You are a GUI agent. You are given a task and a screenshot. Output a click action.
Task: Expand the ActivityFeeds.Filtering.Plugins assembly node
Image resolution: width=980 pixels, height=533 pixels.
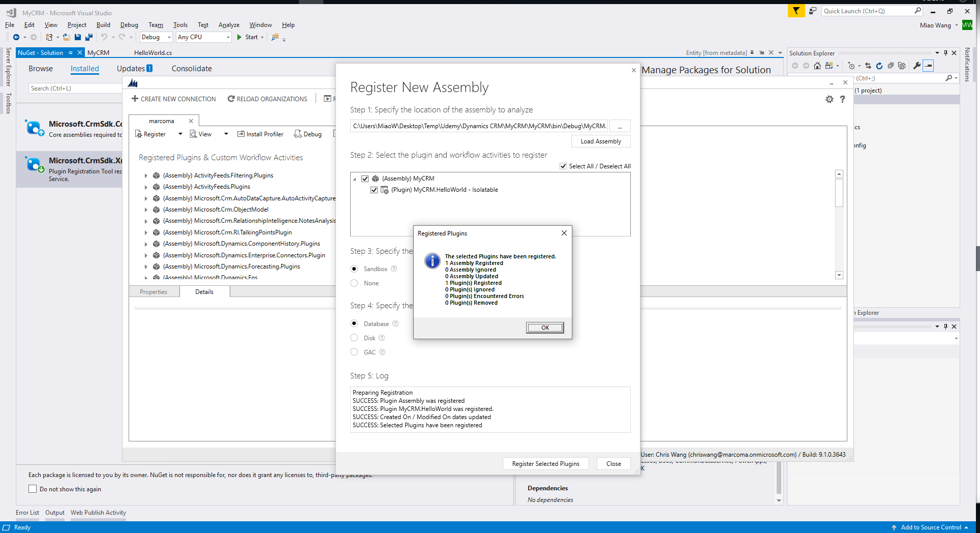click(146, 175)
